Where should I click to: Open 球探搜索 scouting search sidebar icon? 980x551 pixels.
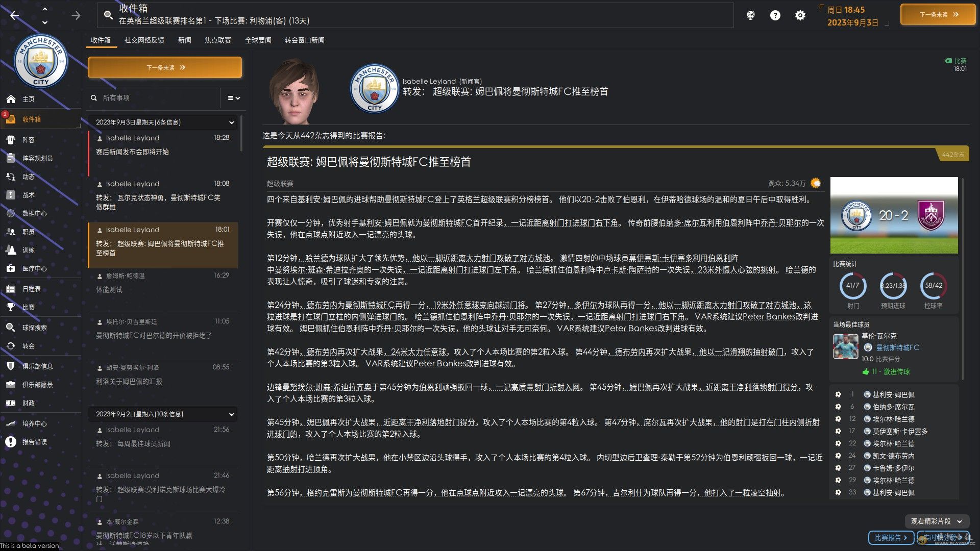click(11, 328)
